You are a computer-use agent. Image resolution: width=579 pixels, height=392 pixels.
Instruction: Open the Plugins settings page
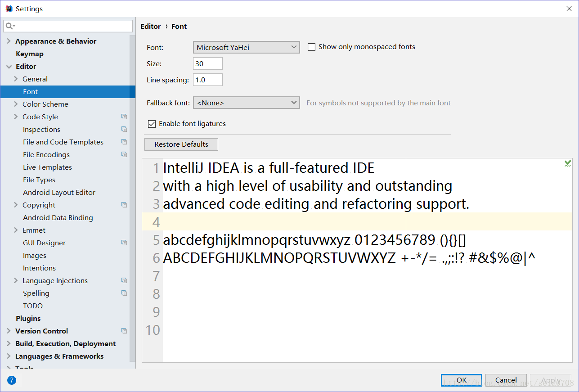pos(28,318)
